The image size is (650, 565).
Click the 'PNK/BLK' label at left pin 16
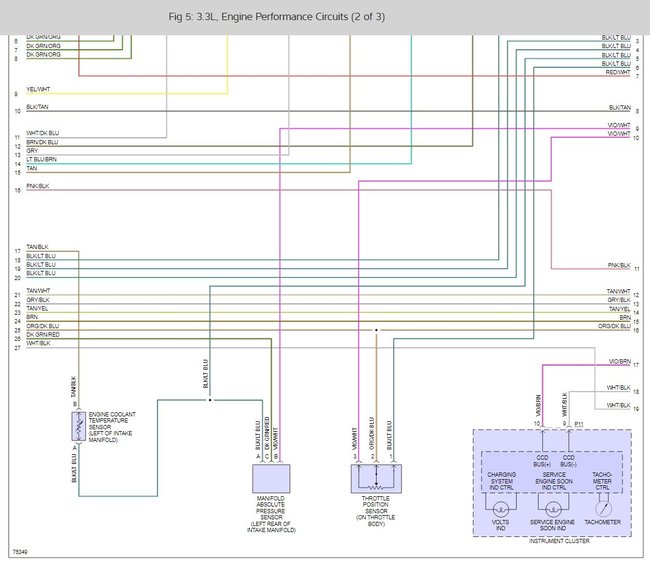[x=38, y=186]
